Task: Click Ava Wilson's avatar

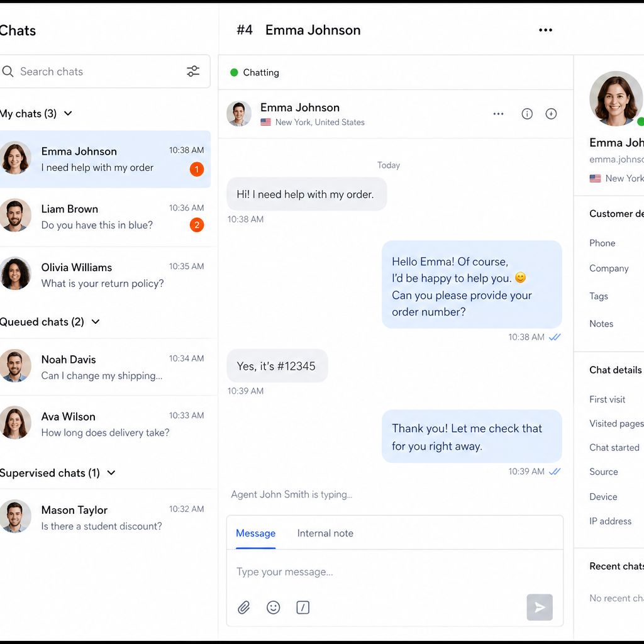Action: 15,423
